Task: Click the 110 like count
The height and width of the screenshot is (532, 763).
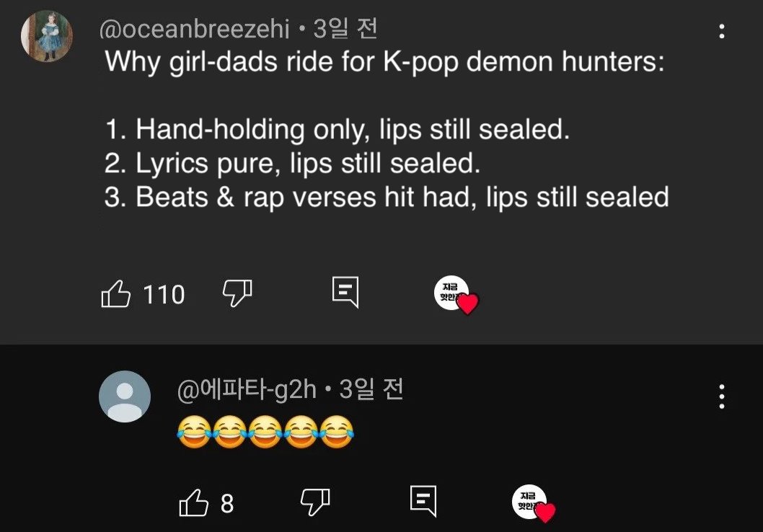Action: 164,295
